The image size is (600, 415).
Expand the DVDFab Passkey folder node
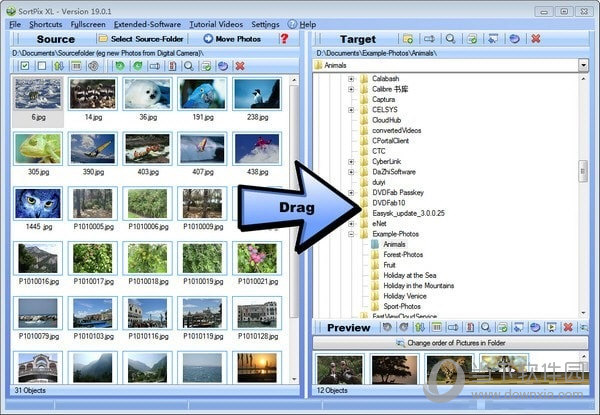[x=351, y=193]
